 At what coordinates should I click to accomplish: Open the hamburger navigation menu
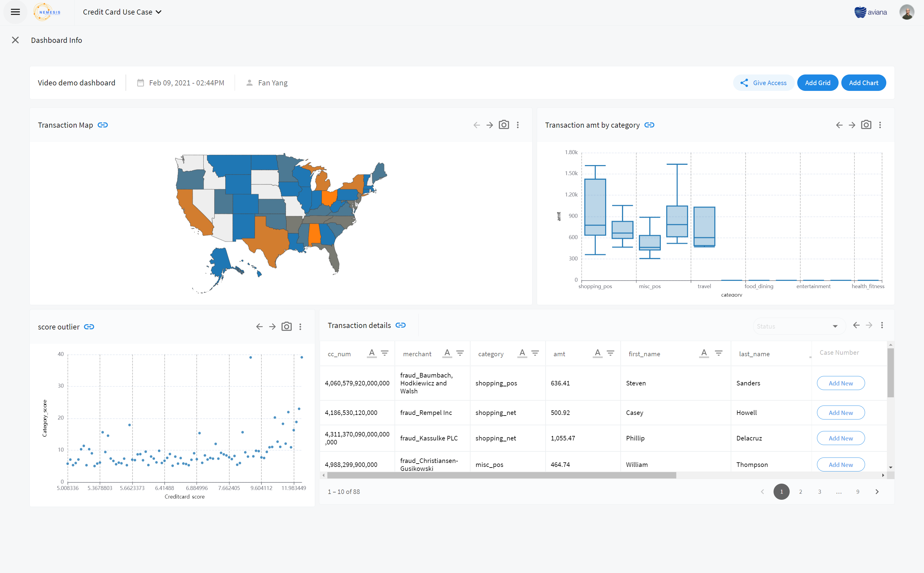[x=15, y=12]
